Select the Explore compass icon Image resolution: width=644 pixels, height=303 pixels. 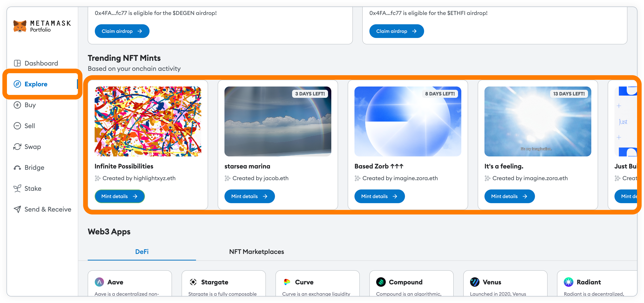pyautogui.click(x=17, y=84)
